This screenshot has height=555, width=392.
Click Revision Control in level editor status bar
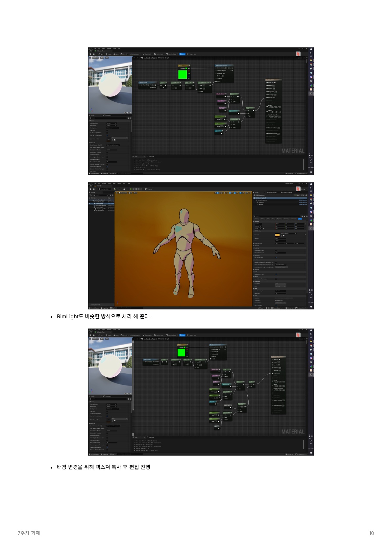coord(301,308)
